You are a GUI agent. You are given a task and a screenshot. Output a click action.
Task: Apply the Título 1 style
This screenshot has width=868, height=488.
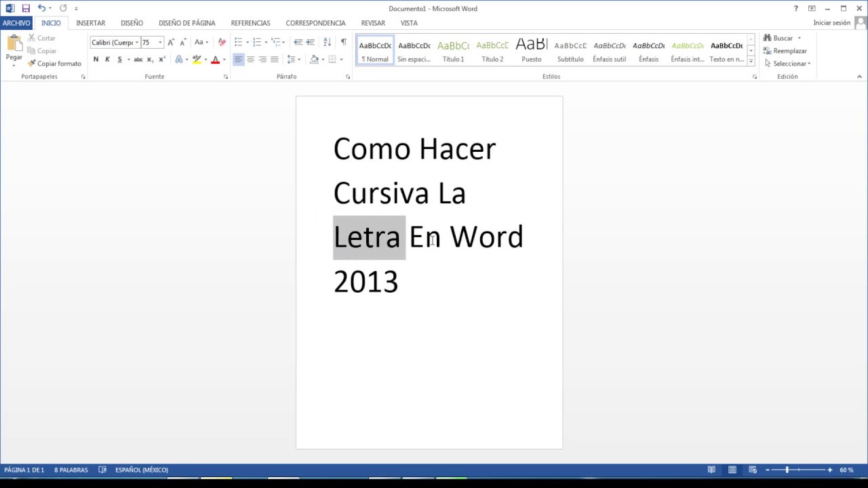click(x=453, y=51)
